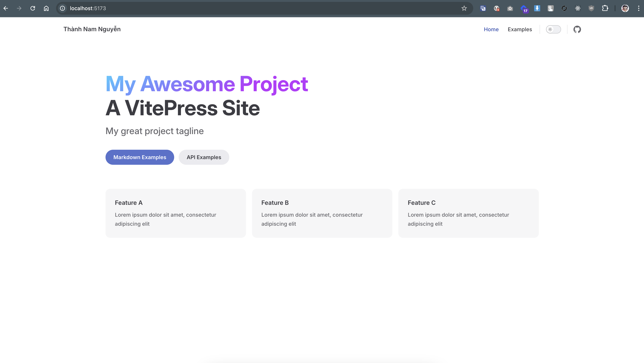Click the browser forward arrow
644x363 pixels.
click(19, 8)
